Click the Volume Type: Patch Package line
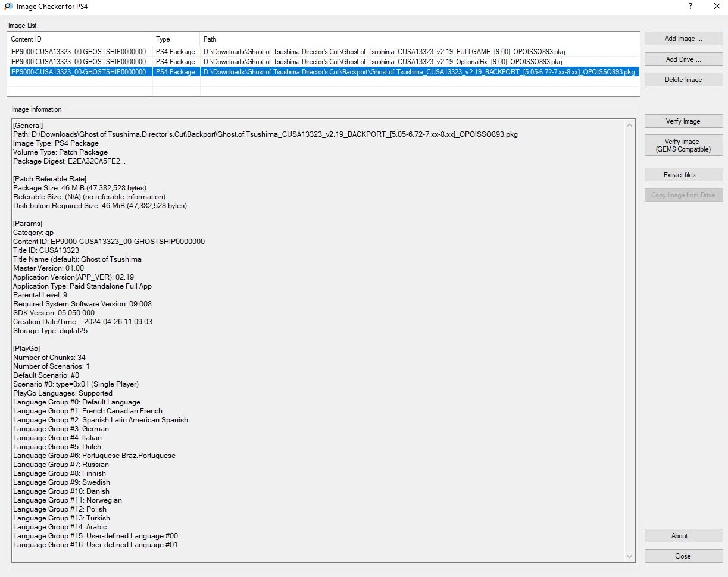The image size is (728, 577). pos(60,152)
